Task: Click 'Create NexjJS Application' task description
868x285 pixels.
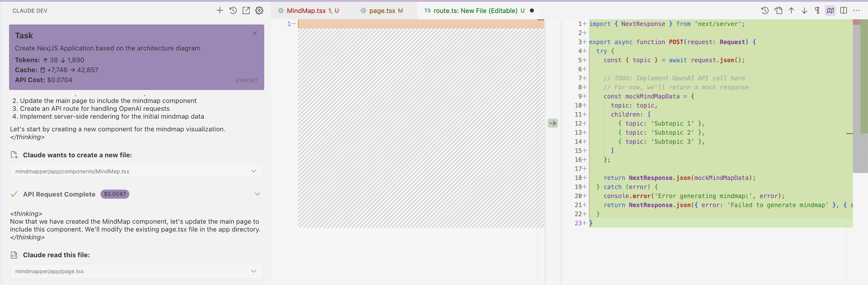Action: tap(108, 48)
